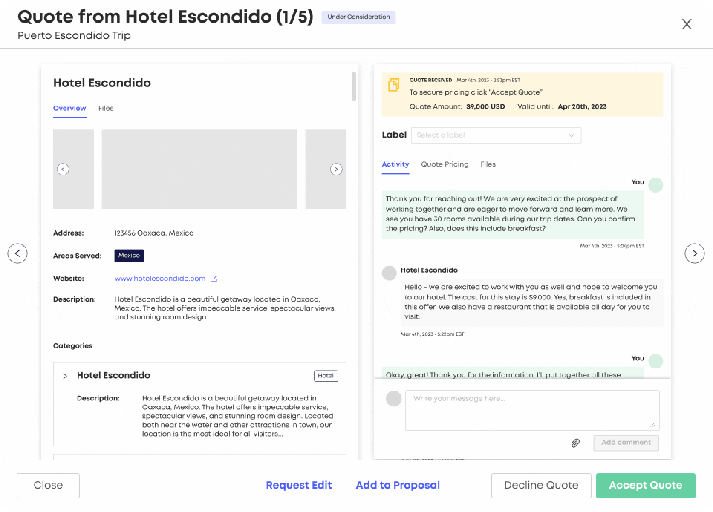Screen dimensions: 713x512
Task: Go to next quote using right arrow
Action: pos(694,254)
